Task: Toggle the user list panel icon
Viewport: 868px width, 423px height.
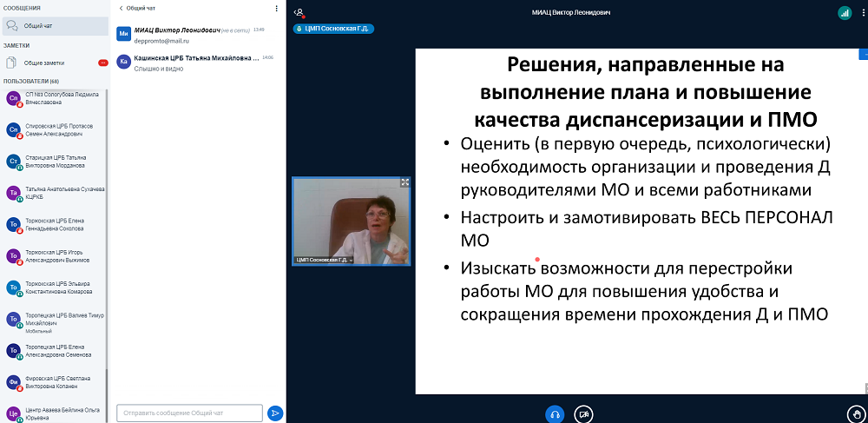Action: point(299,12)
